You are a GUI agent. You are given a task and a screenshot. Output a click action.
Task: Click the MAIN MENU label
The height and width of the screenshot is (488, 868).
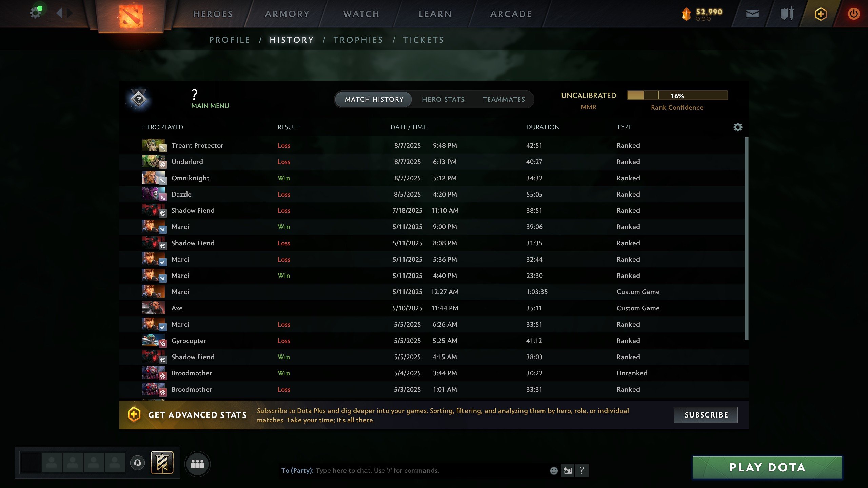pos(210,106)
